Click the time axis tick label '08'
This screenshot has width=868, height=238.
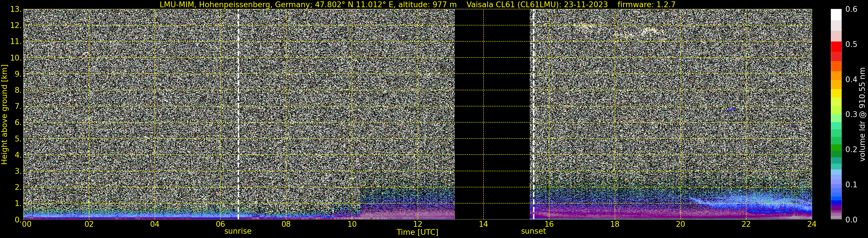click(286, 224)
